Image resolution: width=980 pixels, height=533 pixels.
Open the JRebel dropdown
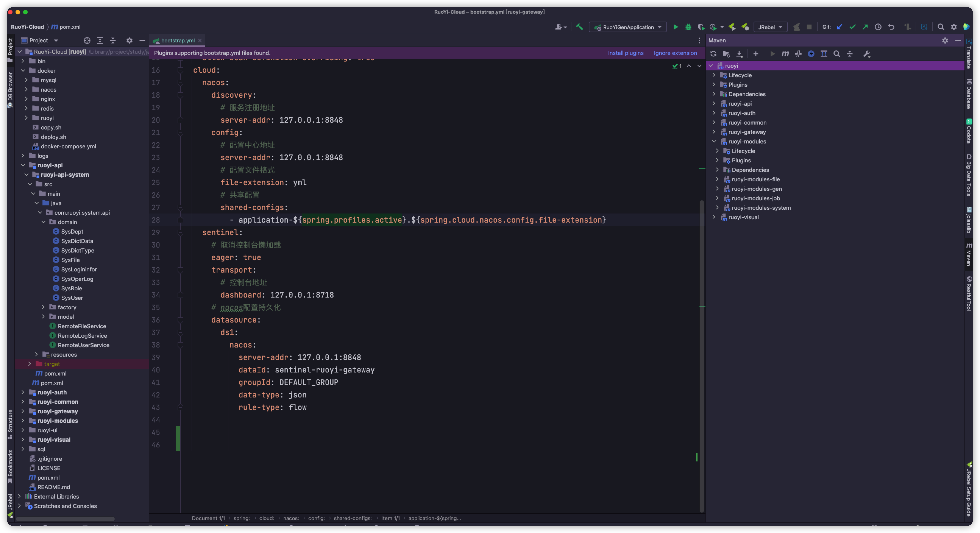[x=770, y=27]
